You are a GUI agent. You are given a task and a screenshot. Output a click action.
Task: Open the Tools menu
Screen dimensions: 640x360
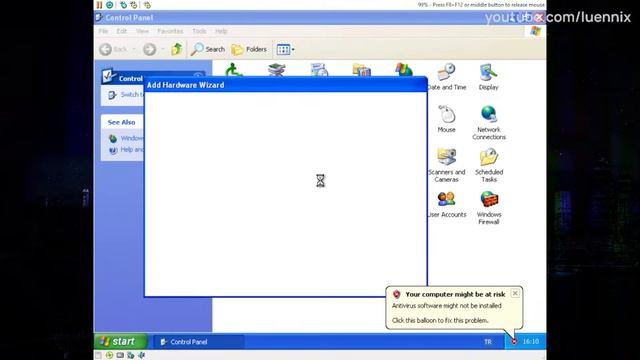pos(199,31)
